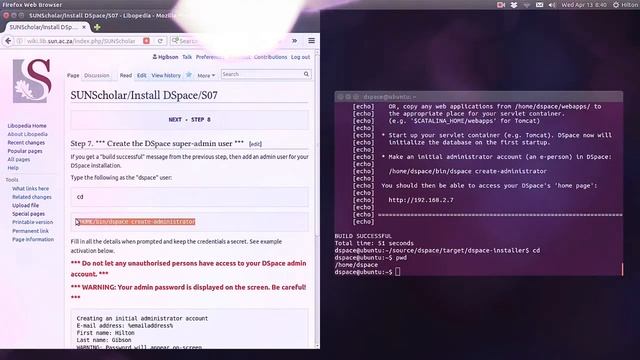
Task: Open What links here tool
Action: click(30, 189)
